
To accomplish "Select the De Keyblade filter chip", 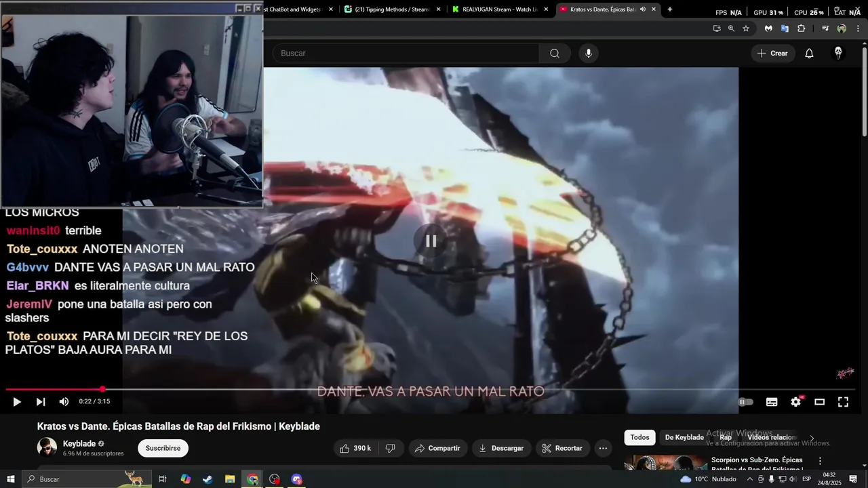I will coord(684,437).
